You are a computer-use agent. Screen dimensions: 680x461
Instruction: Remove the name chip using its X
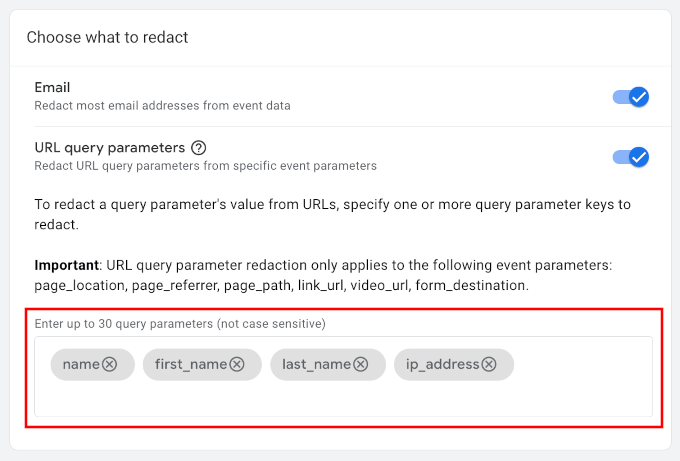110,365
